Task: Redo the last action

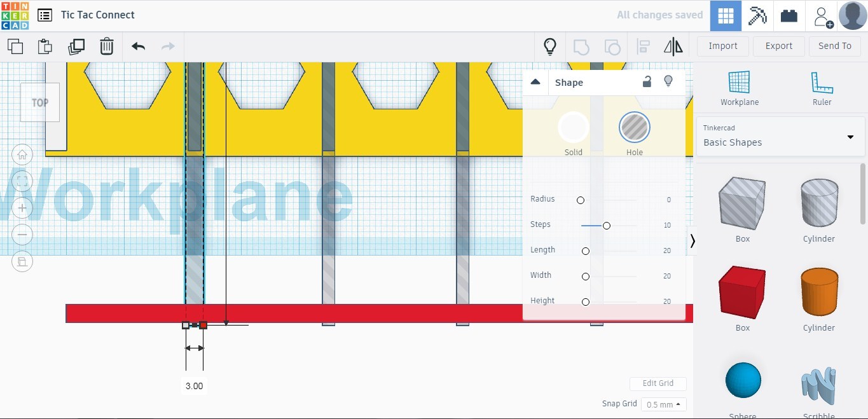Action: point(168,46)
